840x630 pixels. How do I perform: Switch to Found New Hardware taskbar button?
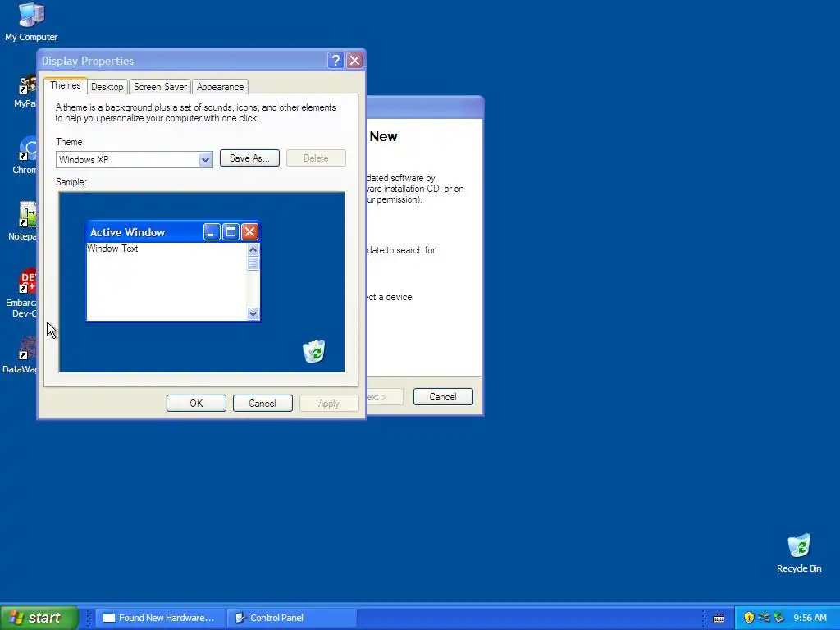[159, 618]
